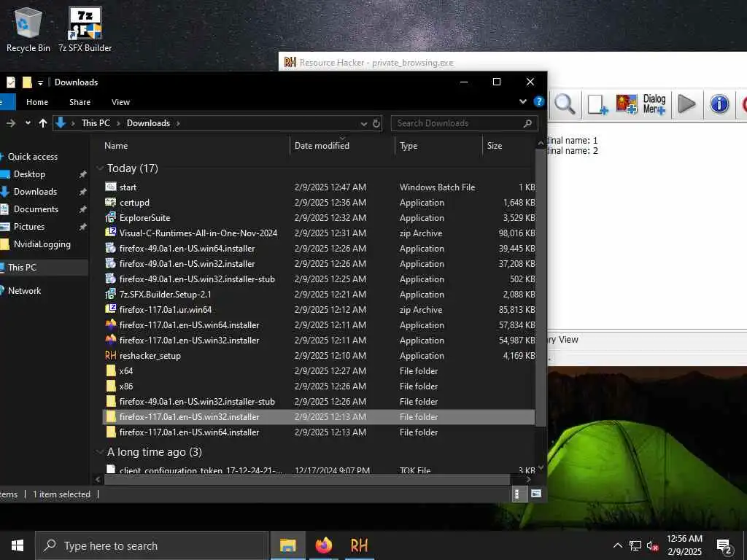The height and width of the screenshot is (560, 747).
Task: Click the muted volume icon in system tray
Action: point(652,545)
